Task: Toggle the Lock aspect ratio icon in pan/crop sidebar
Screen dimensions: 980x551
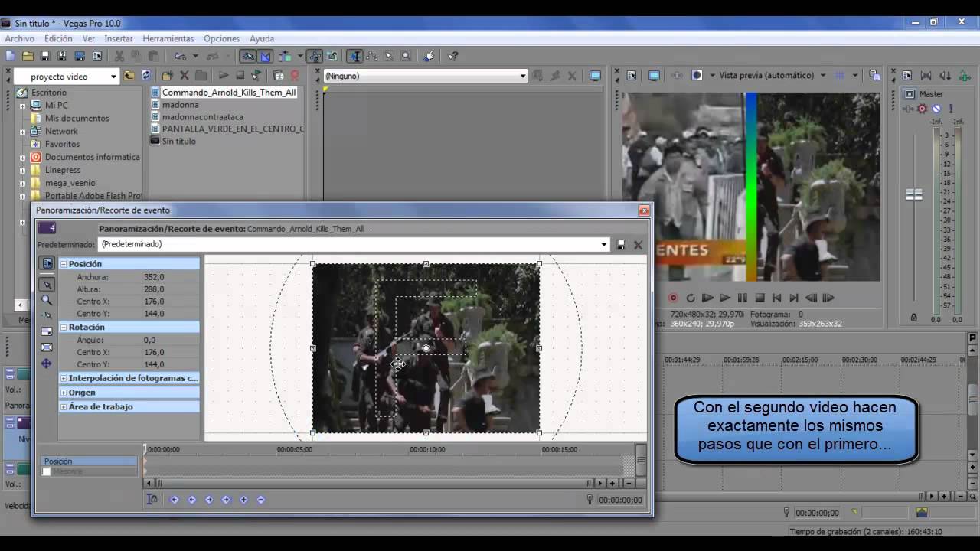Action: point(47,331)
